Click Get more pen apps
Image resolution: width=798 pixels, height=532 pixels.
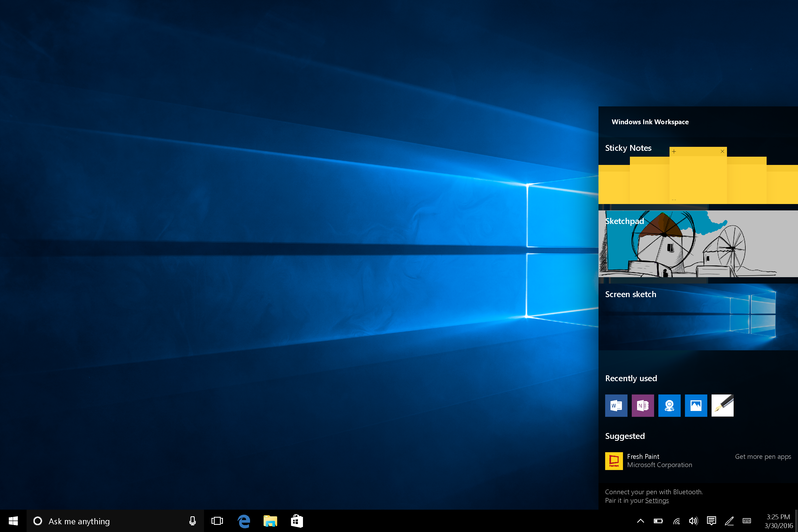pos(763,457)
